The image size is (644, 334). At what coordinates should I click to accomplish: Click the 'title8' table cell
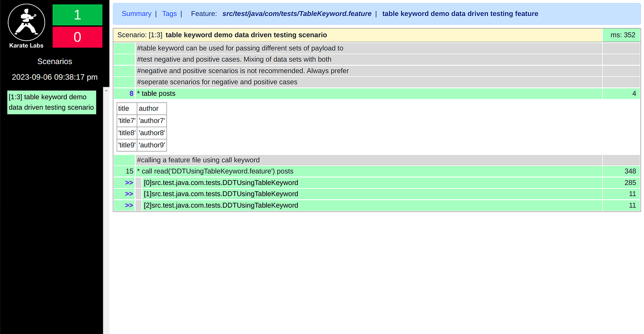[127, 133]
